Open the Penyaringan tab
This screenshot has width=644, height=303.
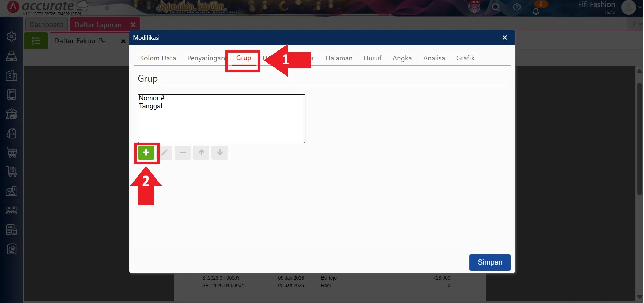[206, 58]
